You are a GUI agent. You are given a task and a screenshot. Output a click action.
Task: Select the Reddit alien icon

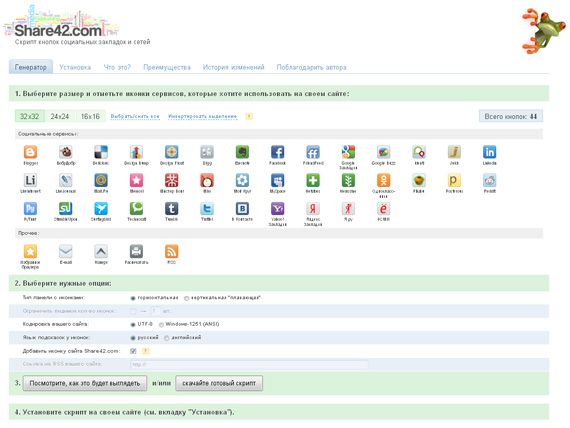pos(489,180)
